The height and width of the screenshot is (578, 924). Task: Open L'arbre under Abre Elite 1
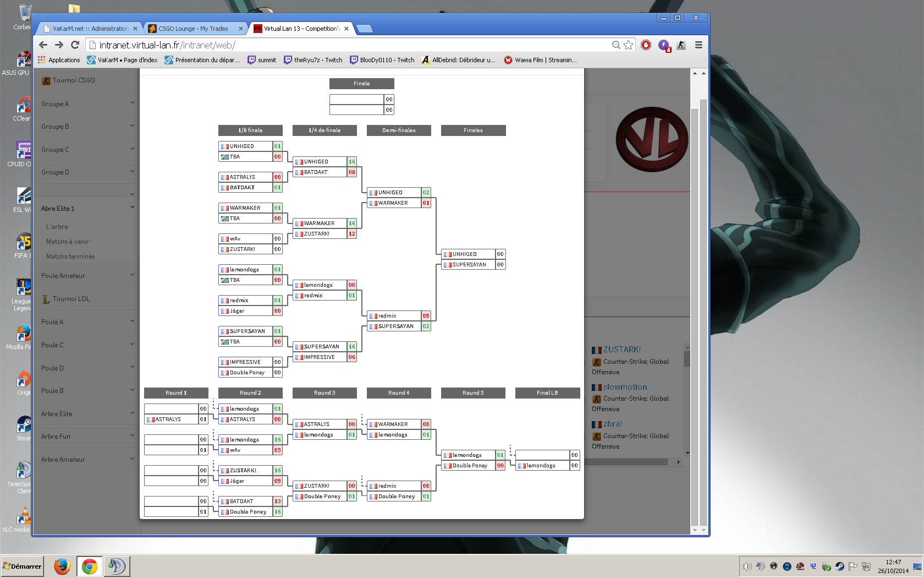tap(57, 227)
